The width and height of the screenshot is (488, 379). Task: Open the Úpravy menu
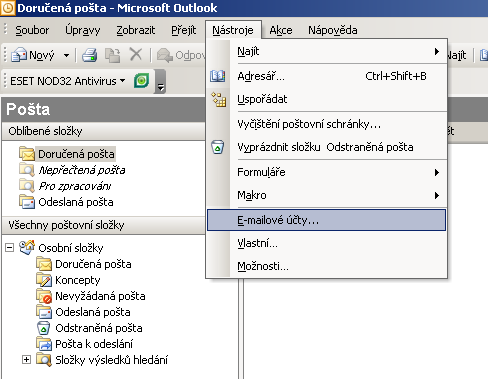[x=82, y=30]
